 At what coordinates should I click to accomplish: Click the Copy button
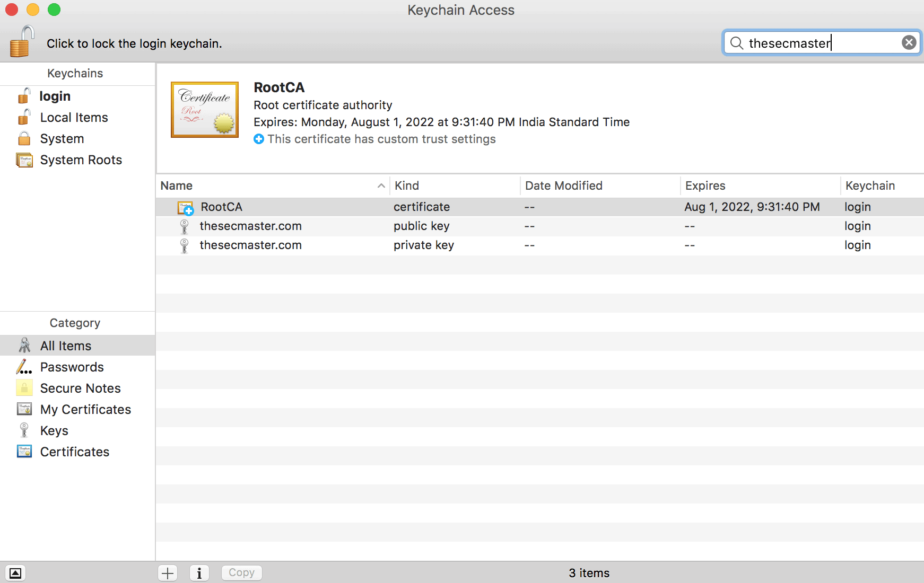[241, 572]
